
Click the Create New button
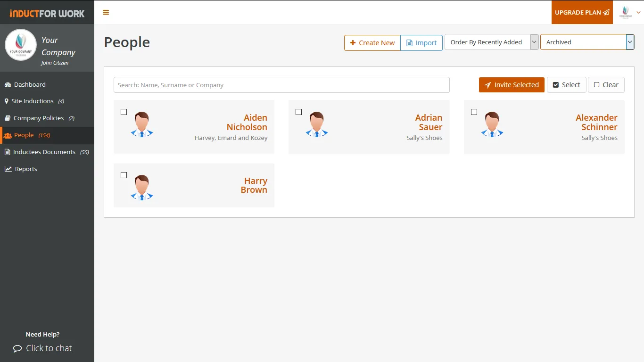(372, 43)
